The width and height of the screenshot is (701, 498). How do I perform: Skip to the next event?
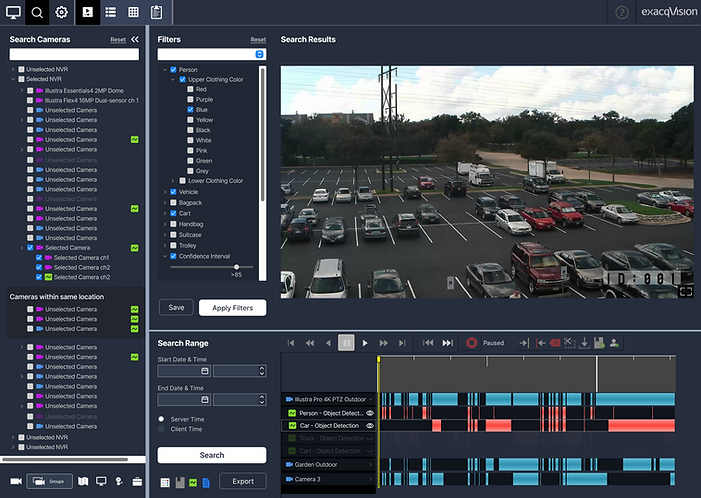[x=448, y=343]
